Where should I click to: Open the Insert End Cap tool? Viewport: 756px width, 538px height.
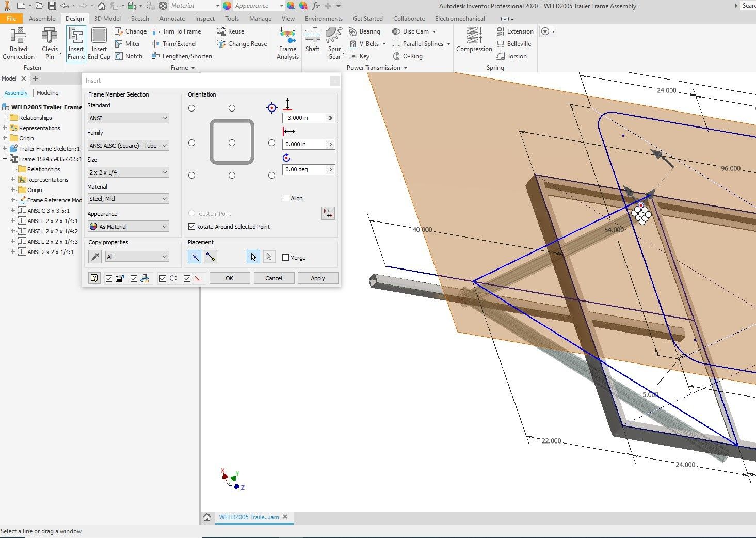coord(99,43)
